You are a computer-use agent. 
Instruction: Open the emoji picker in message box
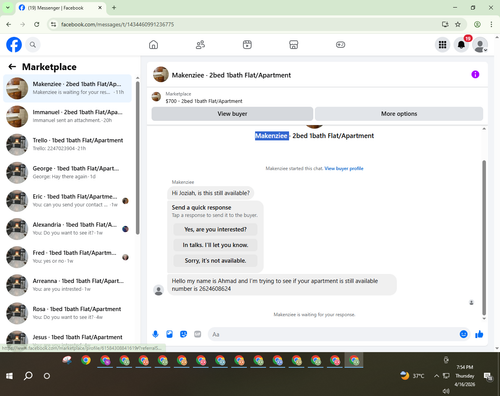click(x=463, y=334)
